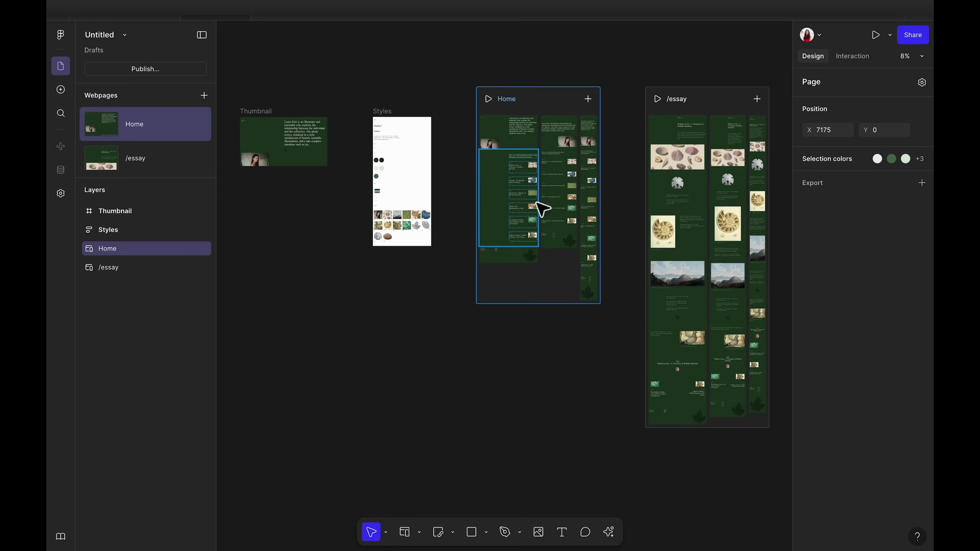Image resolution: width=980 pixels, height=551 pixels.
Task: Open the search sidebar icon
Action: (x=60, y=113)
